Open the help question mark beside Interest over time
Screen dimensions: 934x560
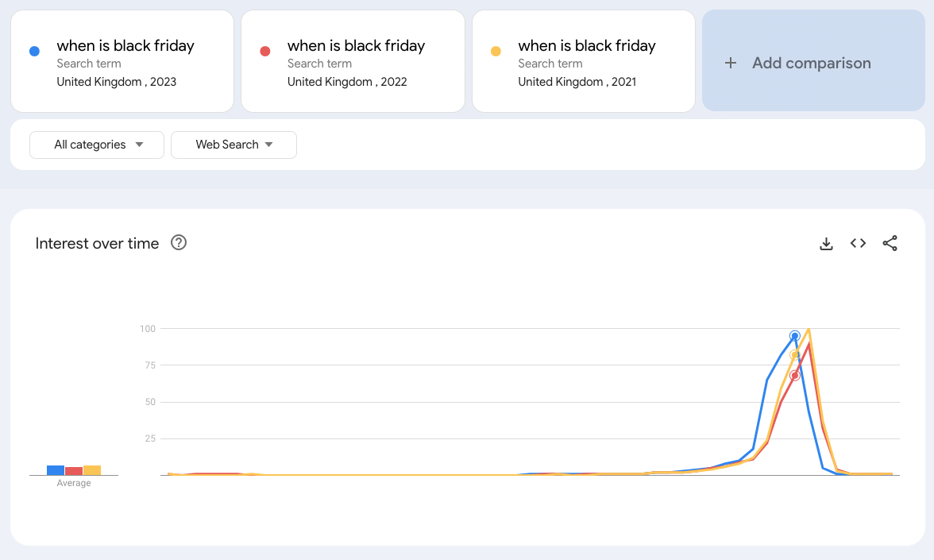coord(179,243)
